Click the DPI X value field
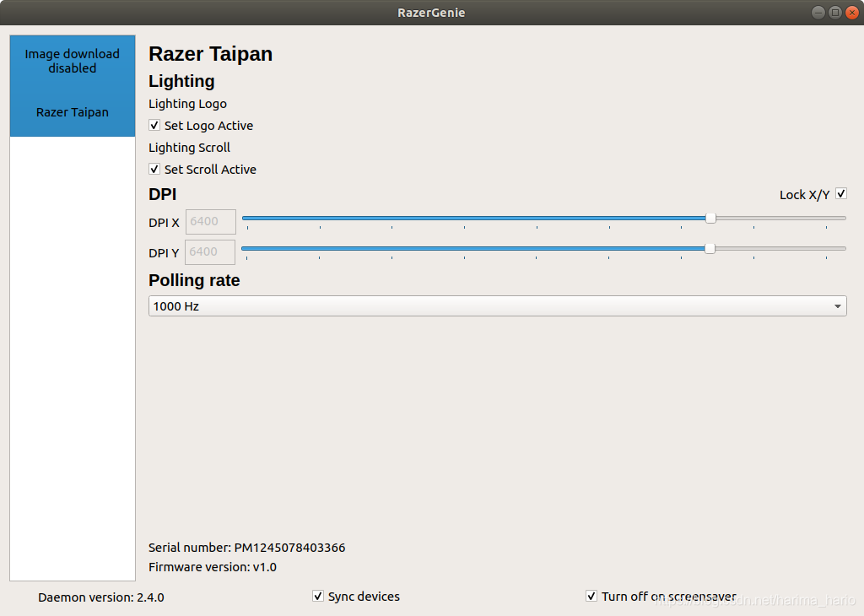 click(210, 221)
